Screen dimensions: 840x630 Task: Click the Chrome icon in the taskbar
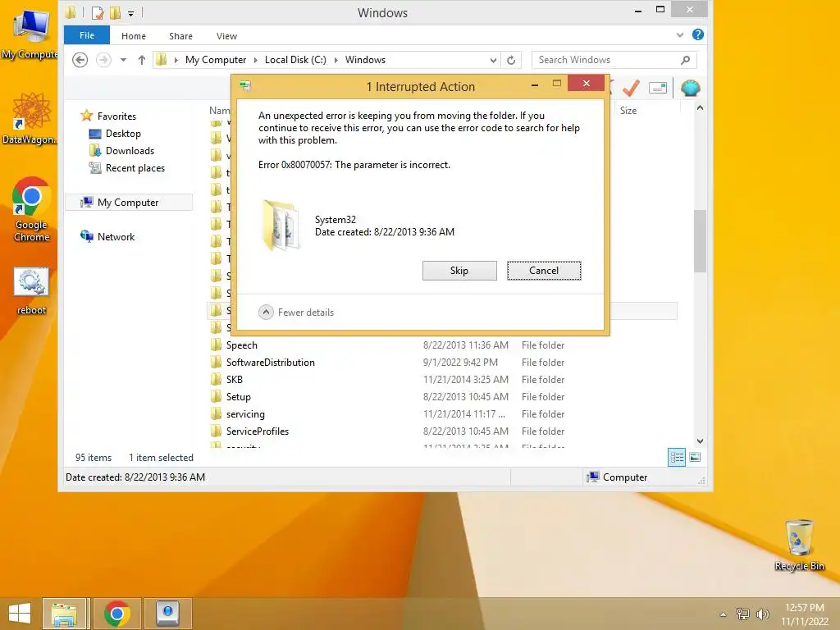(116, 614)
